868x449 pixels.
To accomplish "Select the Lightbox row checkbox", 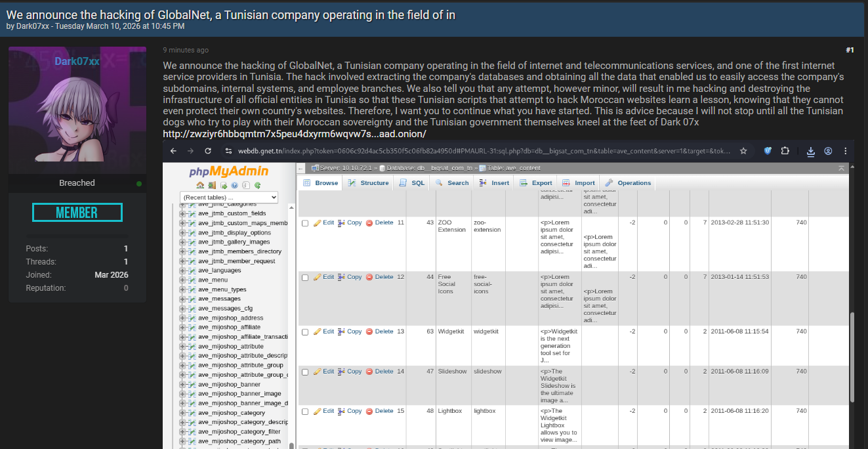I will pyautogui.click(x=305, y=412).
